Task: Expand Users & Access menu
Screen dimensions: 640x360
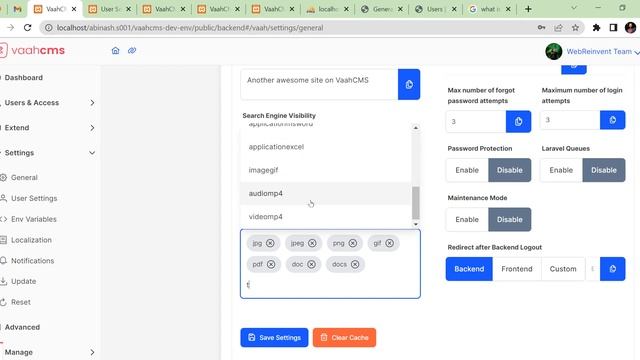Action: coord(92,103)
